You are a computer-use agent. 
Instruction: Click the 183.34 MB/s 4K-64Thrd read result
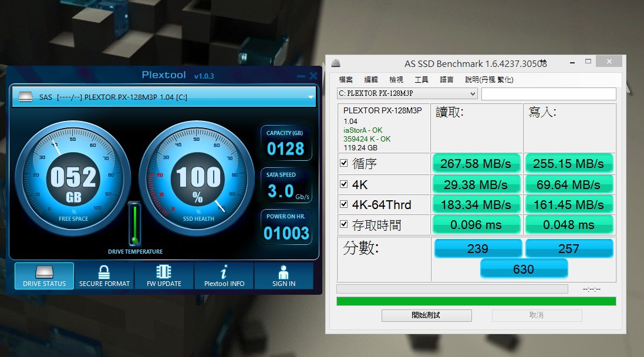476,204
